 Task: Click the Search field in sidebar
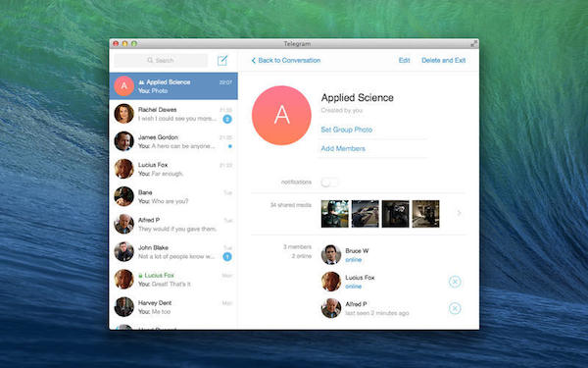pyautogui.click(x=161, y=60)
